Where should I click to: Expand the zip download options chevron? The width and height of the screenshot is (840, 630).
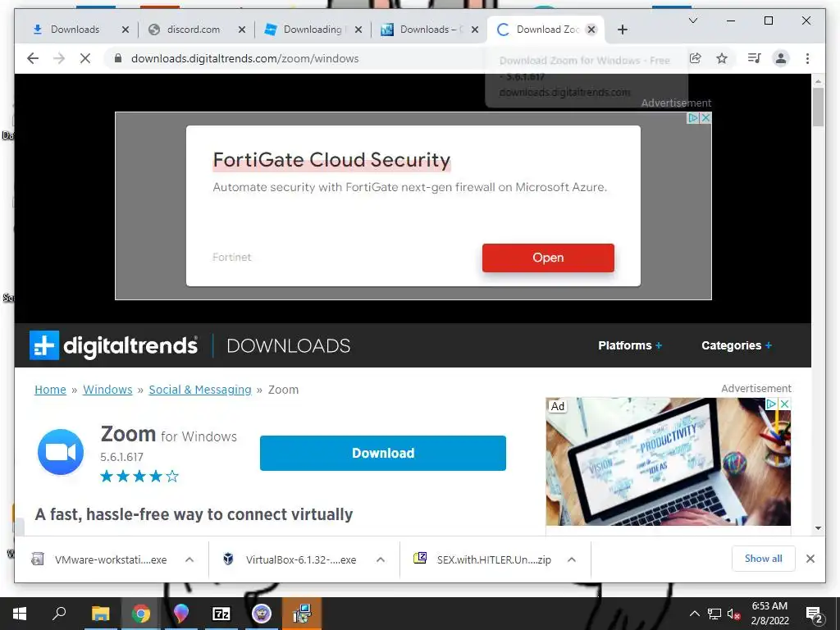point(572,559)
